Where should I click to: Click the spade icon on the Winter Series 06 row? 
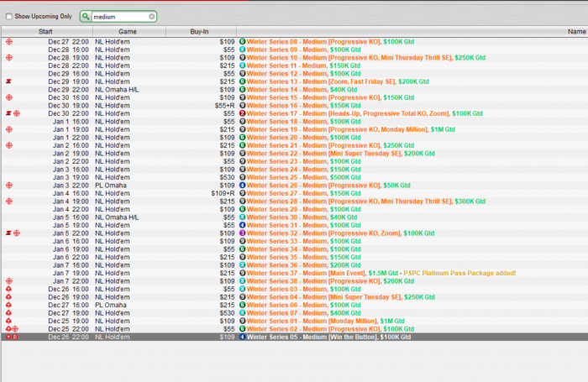(8, 305)
